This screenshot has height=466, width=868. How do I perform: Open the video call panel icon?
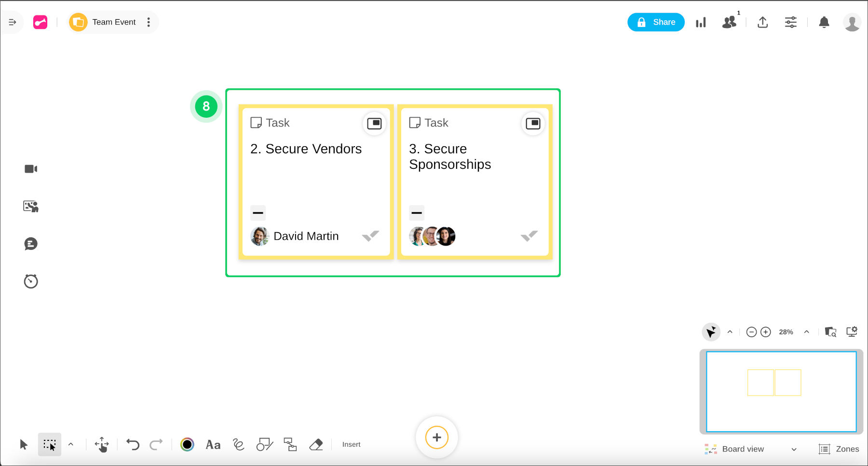(31, 169)
